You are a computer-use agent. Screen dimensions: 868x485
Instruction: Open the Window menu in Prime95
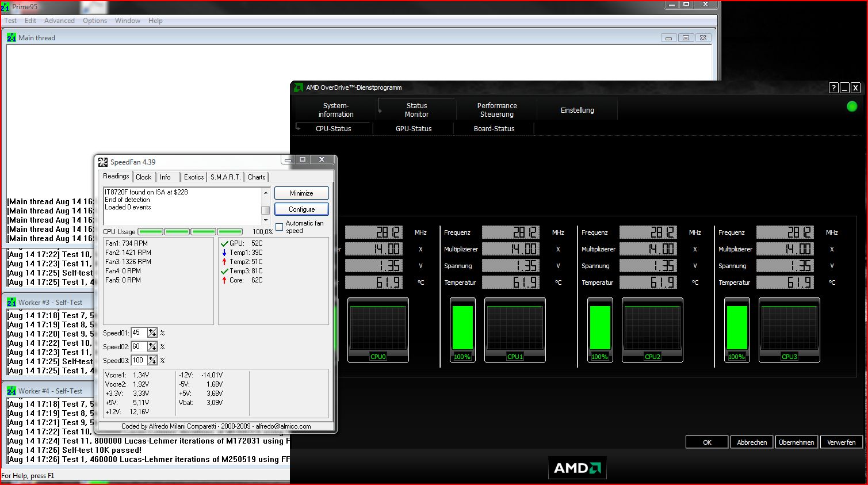pos(128,21)
